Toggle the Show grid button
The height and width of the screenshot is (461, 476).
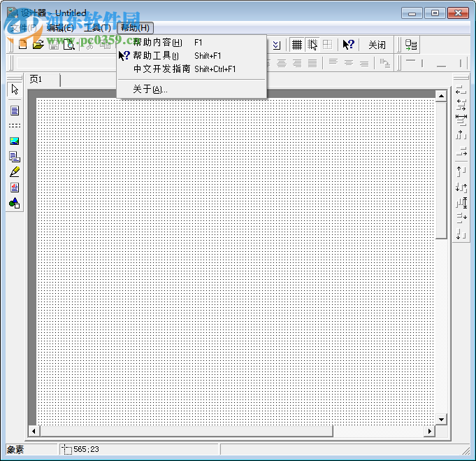(296, 45)
